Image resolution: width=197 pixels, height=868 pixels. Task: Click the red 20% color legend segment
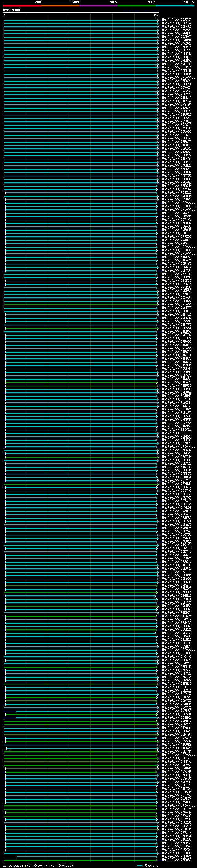tap(22, 6)
